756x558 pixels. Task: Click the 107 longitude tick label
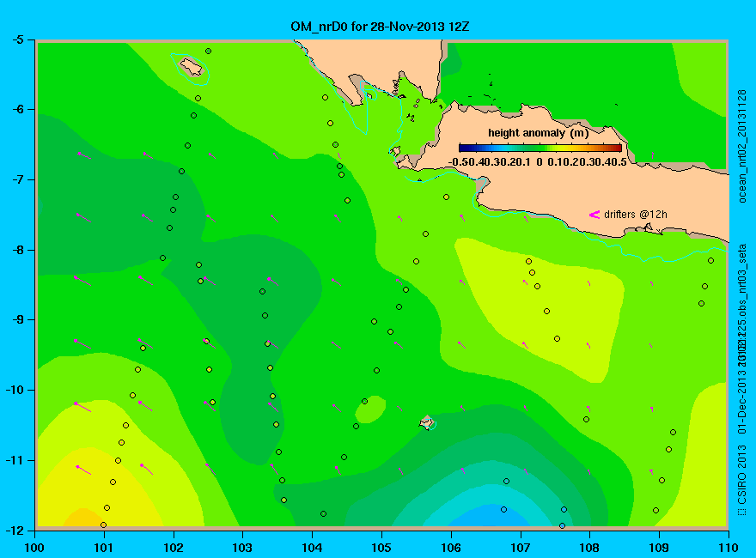[x=521, y=548]
